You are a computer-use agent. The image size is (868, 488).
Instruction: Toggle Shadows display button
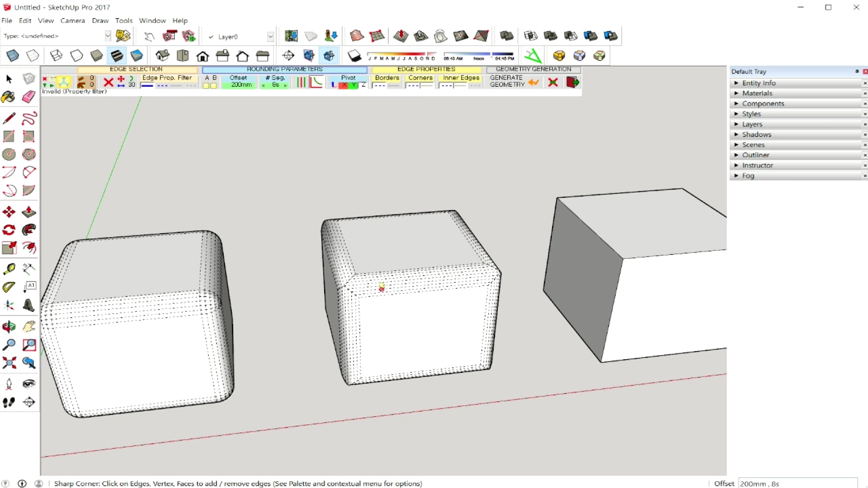coord(355,56)
